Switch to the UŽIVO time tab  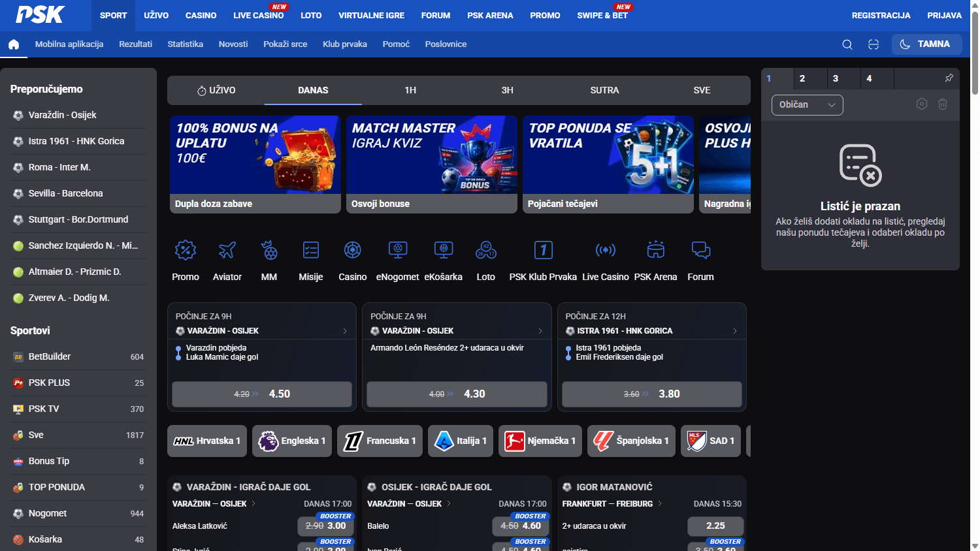click(216, 90)
